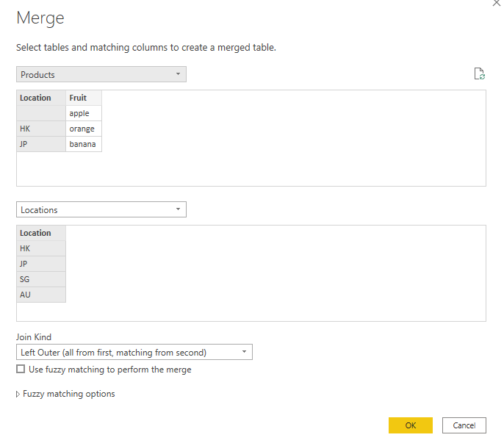
Task: Click the SG cell
Action: pos(41,279)
